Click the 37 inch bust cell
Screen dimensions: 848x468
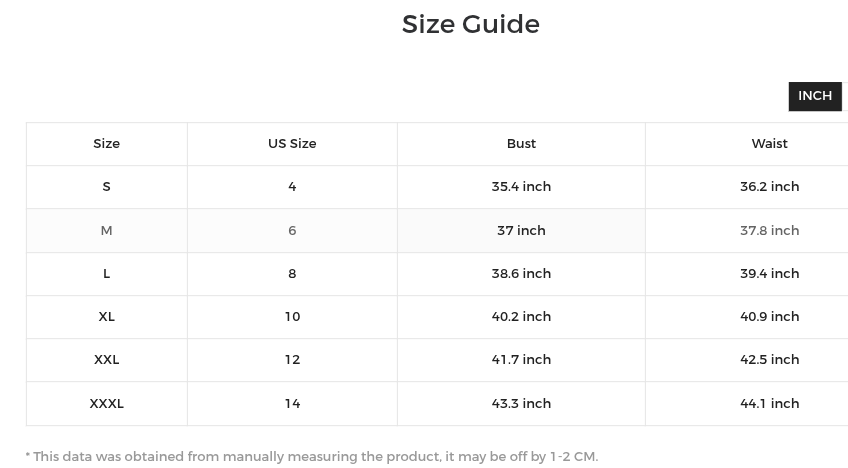521,230
